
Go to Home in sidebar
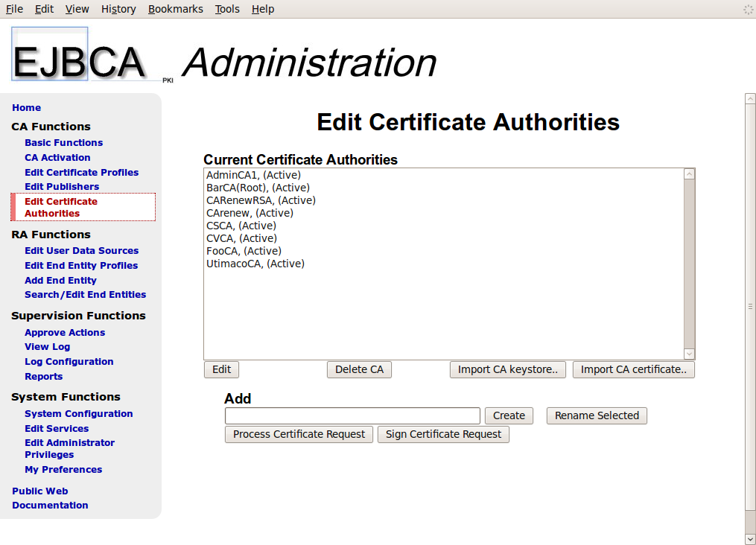[x=27, y=108]
